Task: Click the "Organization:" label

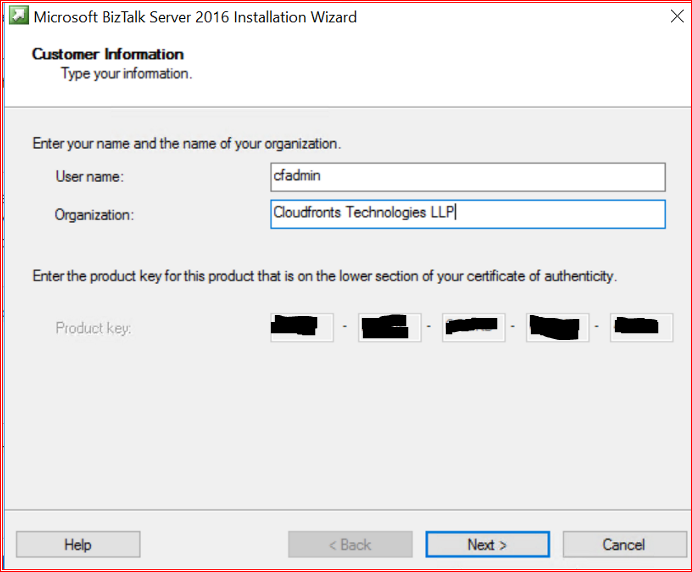Action: [x=94, y=214]
